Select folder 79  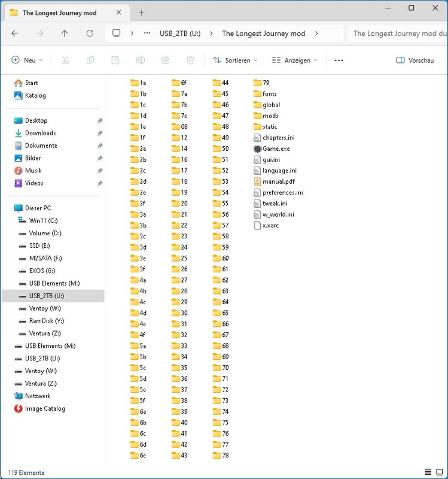tap(261, 83)
